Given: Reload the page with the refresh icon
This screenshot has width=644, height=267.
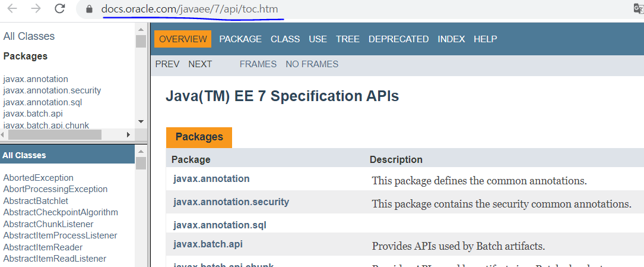Looking at the screenshot, I should (60, 9).
